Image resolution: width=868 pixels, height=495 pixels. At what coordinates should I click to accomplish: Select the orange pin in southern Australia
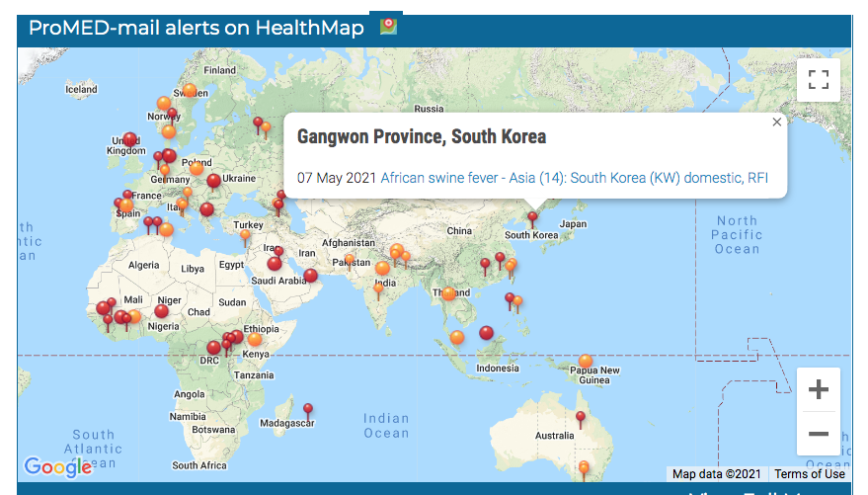point(584,470)
